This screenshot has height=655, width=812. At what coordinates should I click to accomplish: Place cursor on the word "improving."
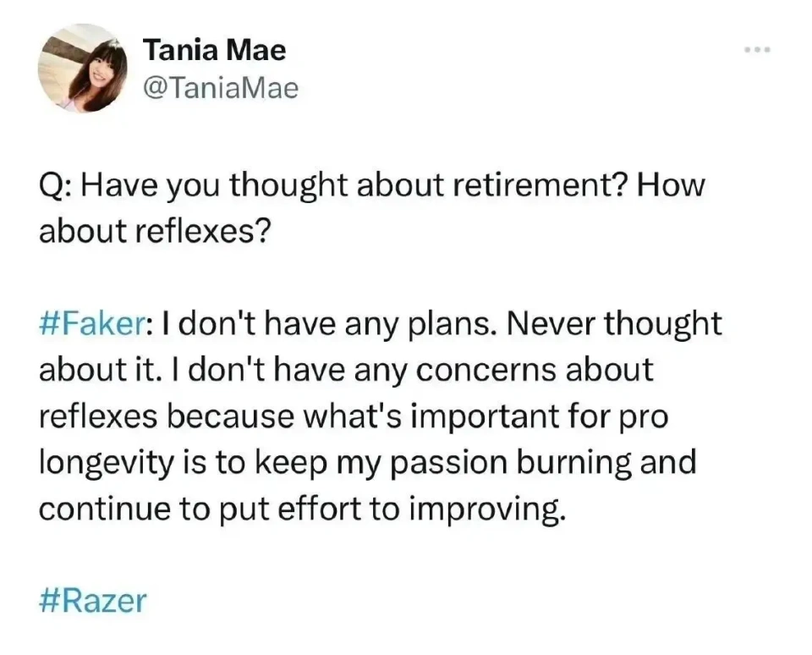pos(487,509)
